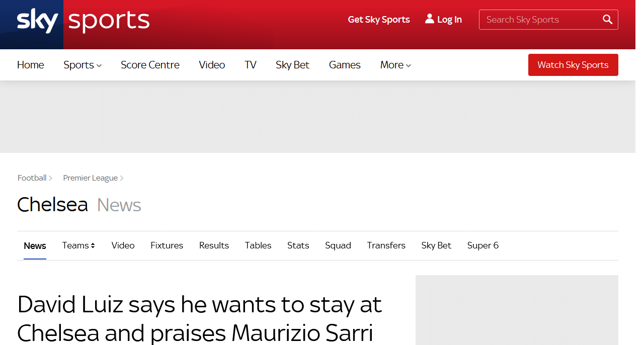Open the David Luiz article headline
Viewport: 644px width, 345px height.
click(x=200, y=319)
